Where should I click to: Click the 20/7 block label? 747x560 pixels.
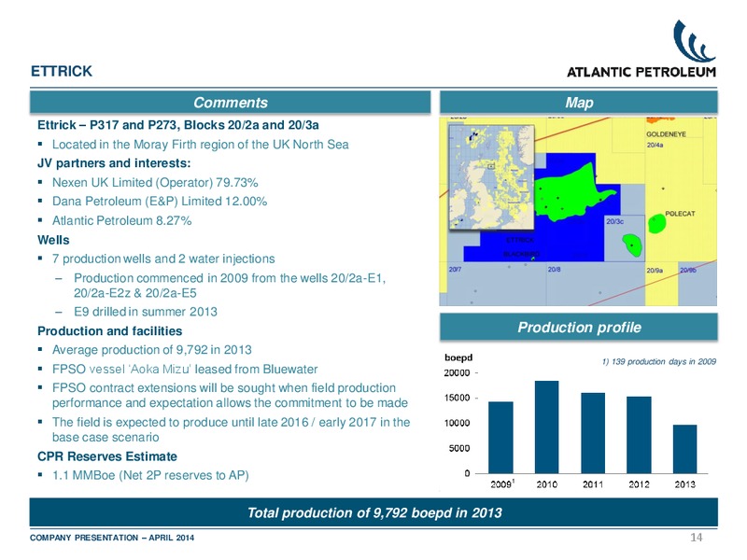click(x=455, y=270)
